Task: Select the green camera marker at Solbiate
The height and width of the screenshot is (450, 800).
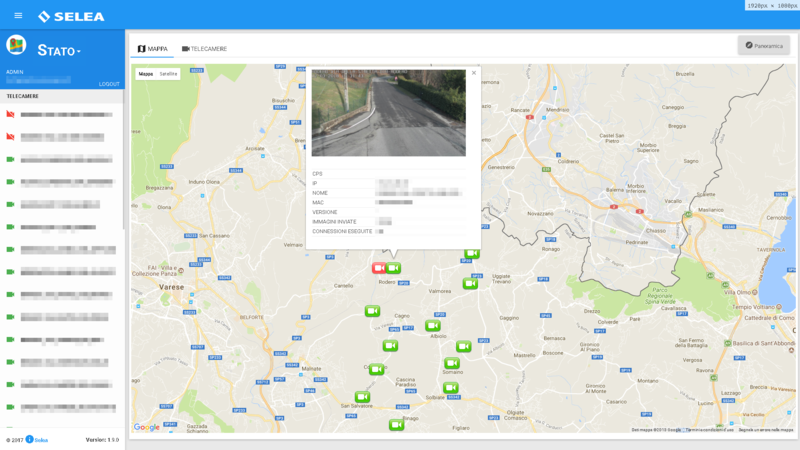Action: pyautogui.click(x=451, y=388)
